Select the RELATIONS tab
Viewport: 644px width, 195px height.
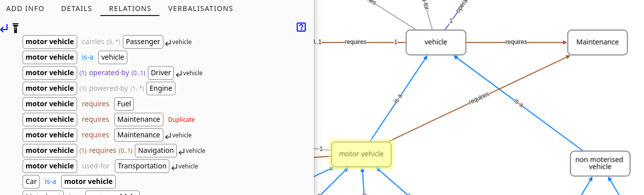[130, 9]
